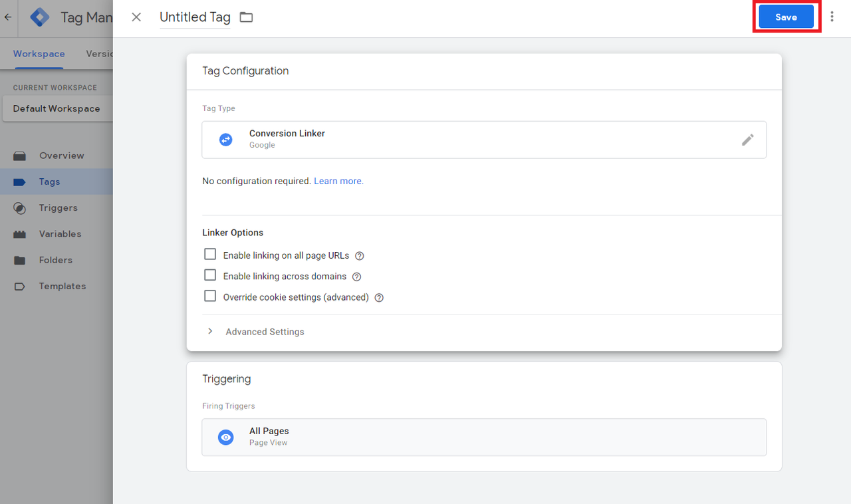Image resolution: width=851 pixels, height=504 pixels.
Task: Click the Tag Manager logo icon
Action: (40, 17)
